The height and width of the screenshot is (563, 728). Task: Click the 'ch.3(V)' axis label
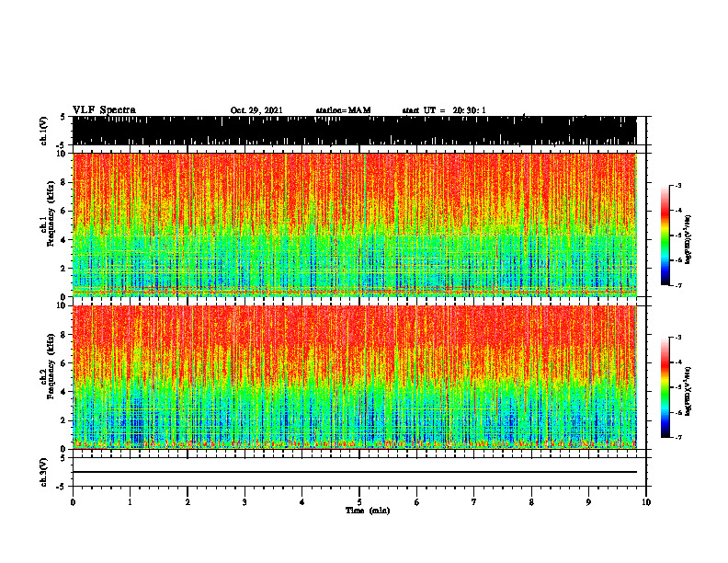point(44,473)
